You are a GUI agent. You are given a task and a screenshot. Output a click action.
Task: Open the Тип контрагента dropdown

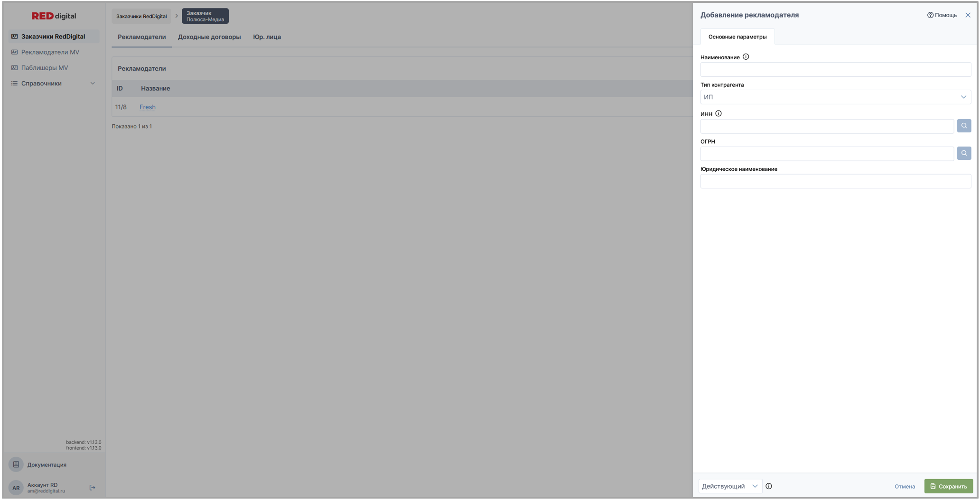(x=835, y=97)
